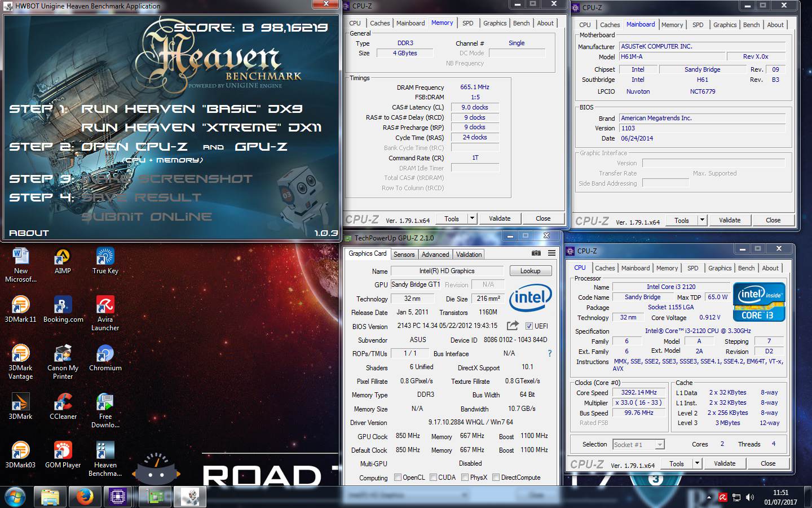The image size is (812, 508).
Task: Click the Intel logo in GPU-Z
Action: pos(530,298)
